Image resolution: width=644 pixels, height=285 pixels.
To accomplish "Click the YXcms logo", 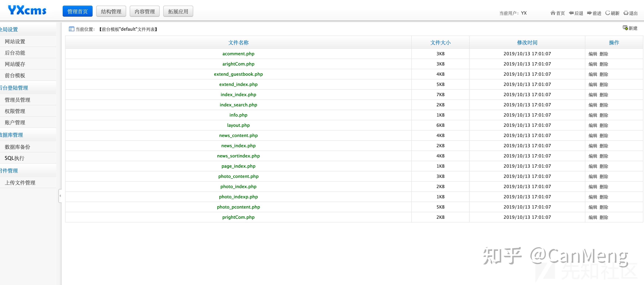I will point(27,11).
